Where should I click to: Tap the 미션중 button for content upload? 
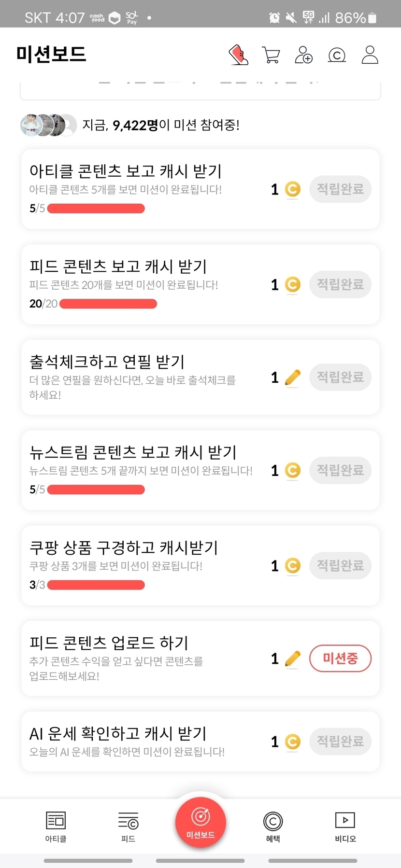(340, 658)
